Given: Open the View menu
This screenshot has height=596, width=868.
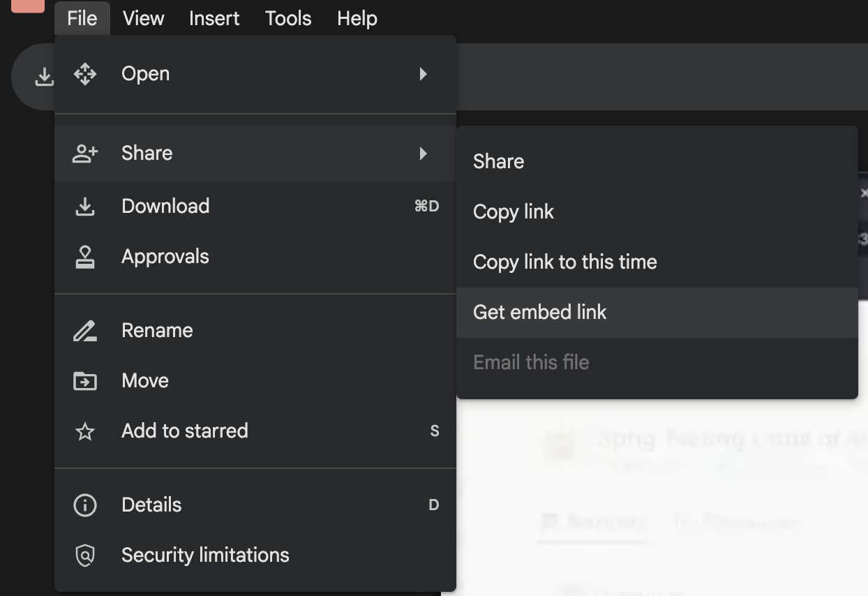Looking at the screenshot, I should 143,18.
